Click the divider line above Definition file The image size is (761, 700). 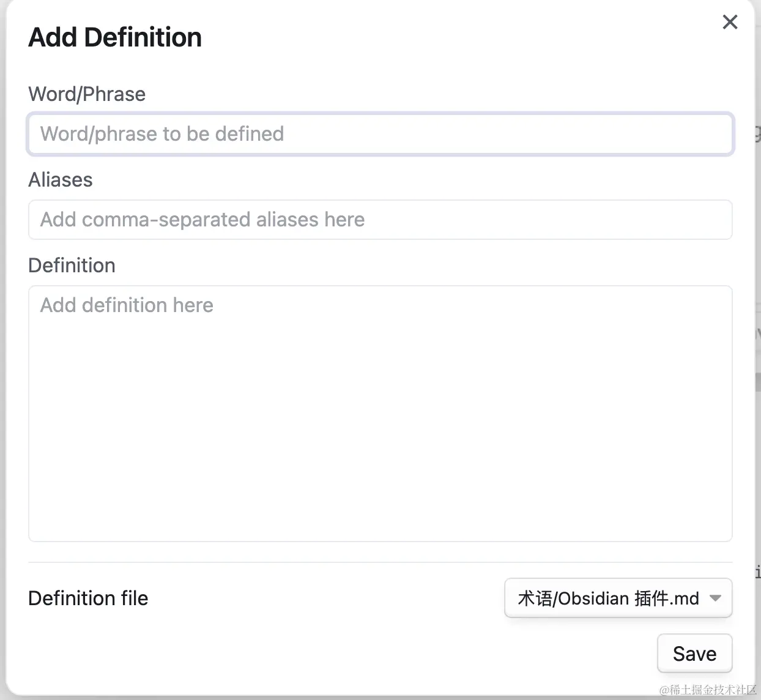pyautogui.click(x=380, y=562)
